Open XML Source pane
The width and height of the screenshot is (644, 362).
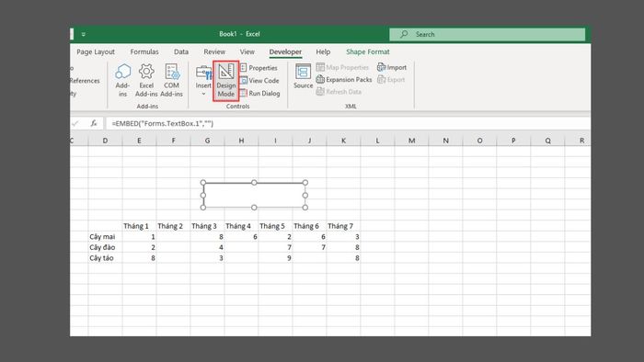[x=303, y=76]
